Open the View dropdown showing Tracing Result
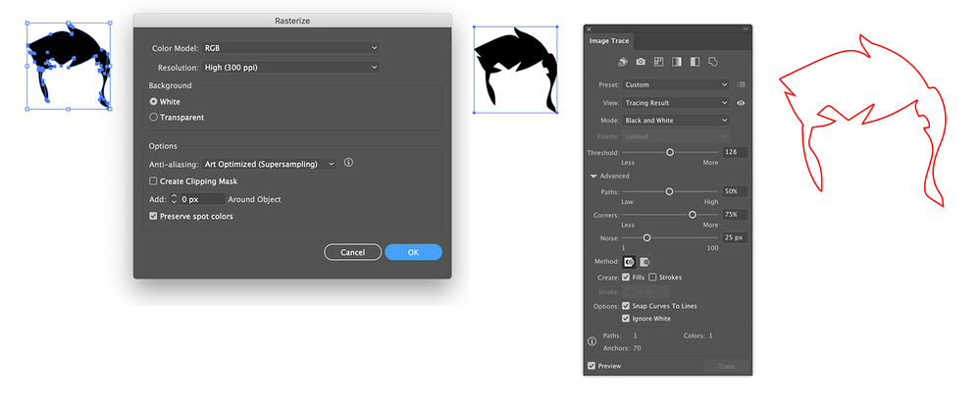The width and height of the screenshot is (980, 408). click(676, 103)
